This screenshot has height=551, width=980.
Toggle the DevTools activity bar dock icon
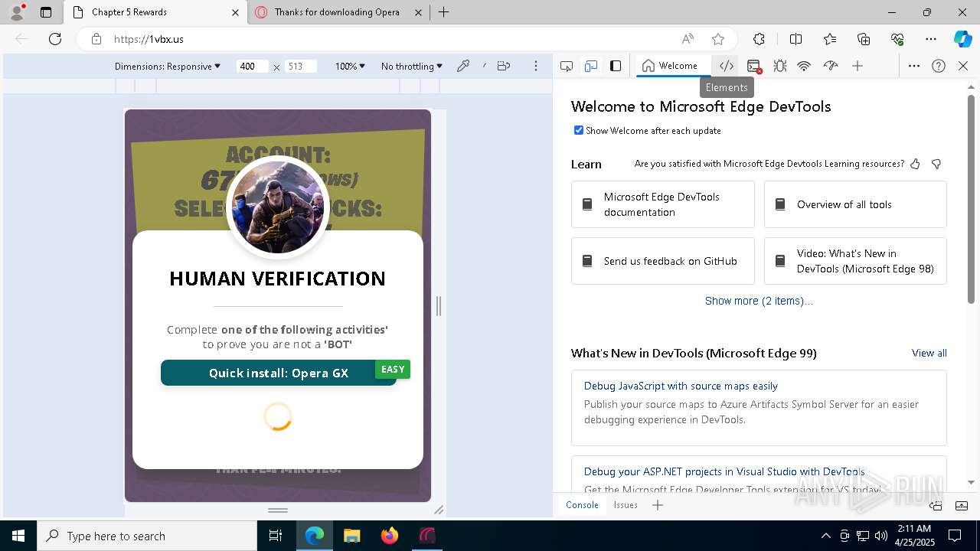[616, 66]
